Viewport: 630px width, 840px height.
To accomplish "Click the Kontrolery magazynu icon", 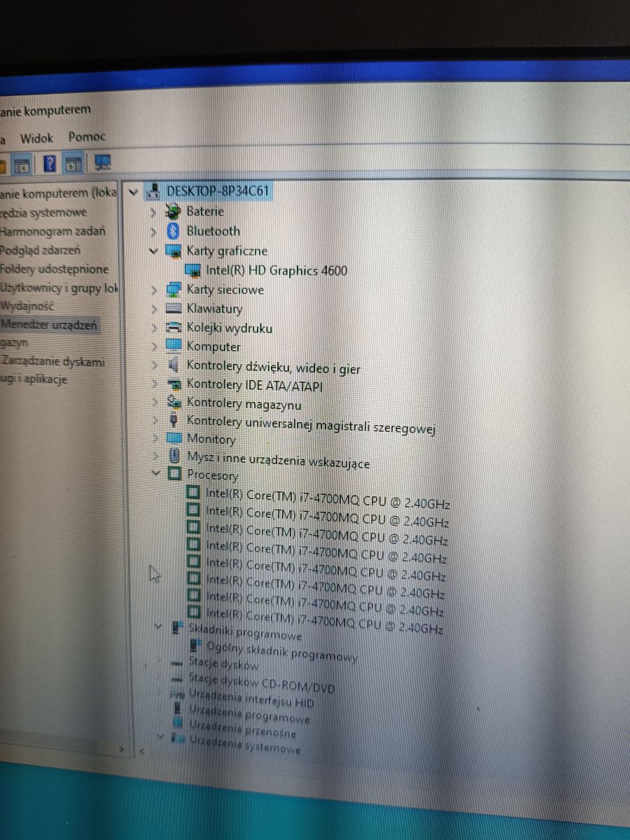I will click(174, 402).
